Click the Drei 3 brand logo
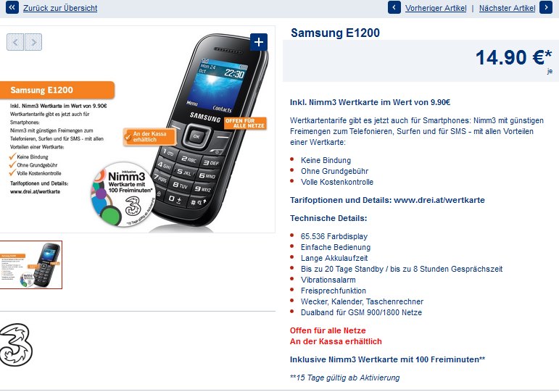 [16, 345]
